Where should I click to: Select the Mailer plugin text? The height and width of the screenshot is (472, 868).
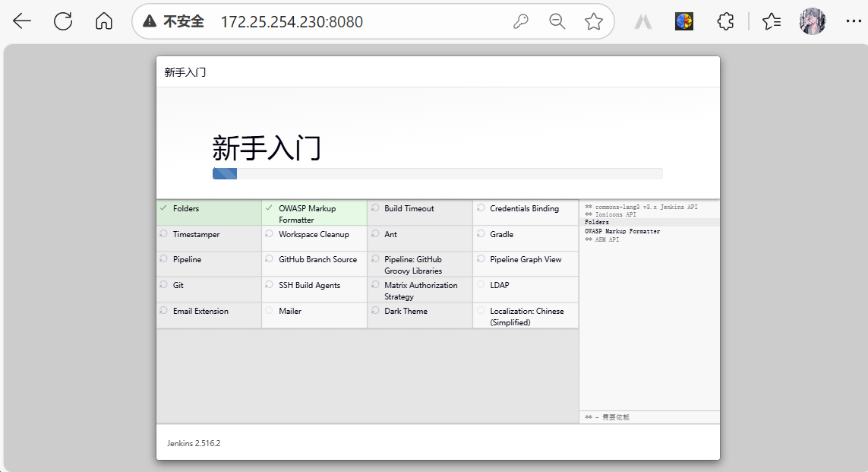point(290,312)
